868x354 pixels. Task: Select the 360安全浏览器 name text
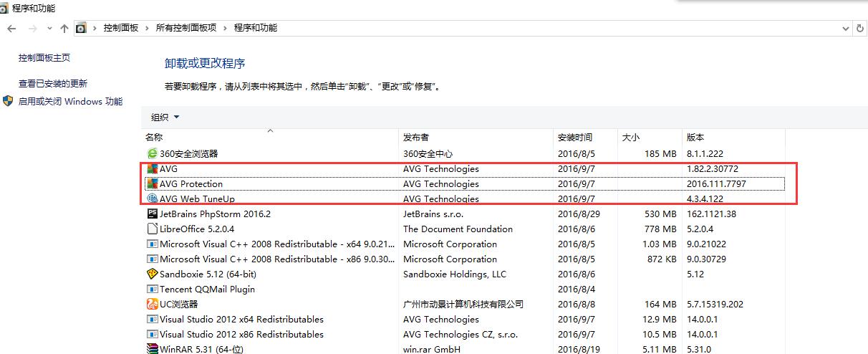(188, 153)
